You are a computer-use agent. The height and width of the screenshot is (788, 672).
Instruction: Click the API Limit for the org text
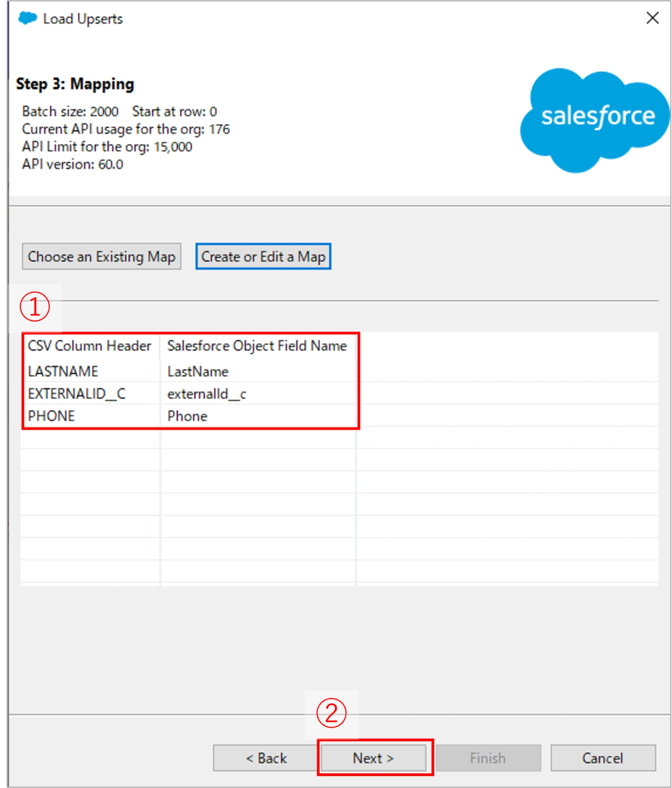pyautogui.click(x=107, y=147)
